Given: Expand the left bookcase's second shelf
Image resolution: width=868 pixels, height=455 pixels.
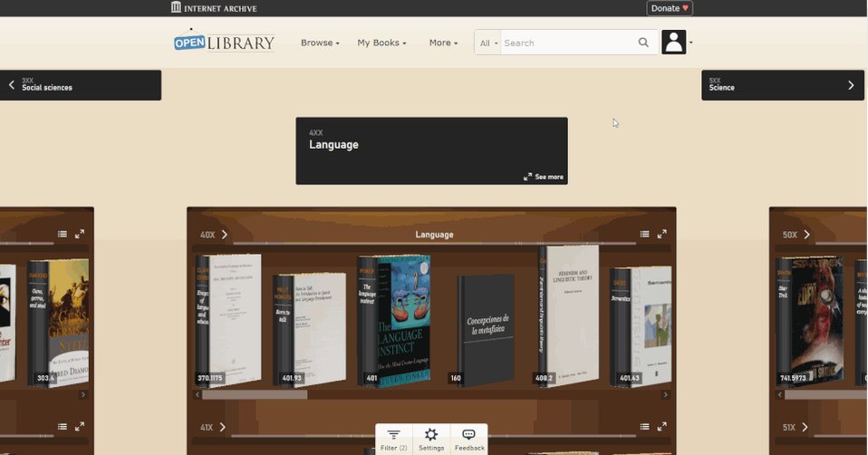Looking at the screenshot, I should pos(80,427).
